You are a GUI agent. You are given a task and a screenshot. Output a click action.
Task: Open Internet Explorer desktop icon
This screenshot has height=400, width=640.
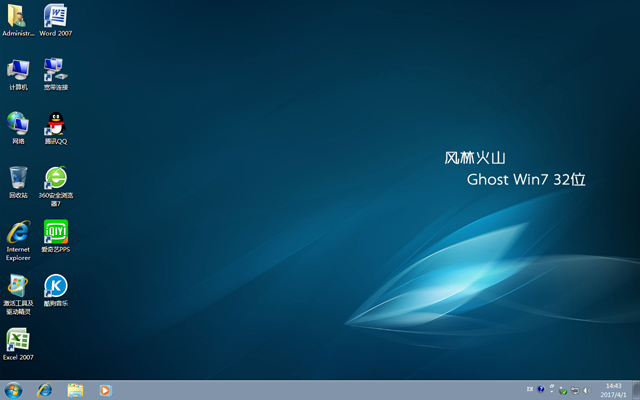[18, 232]
